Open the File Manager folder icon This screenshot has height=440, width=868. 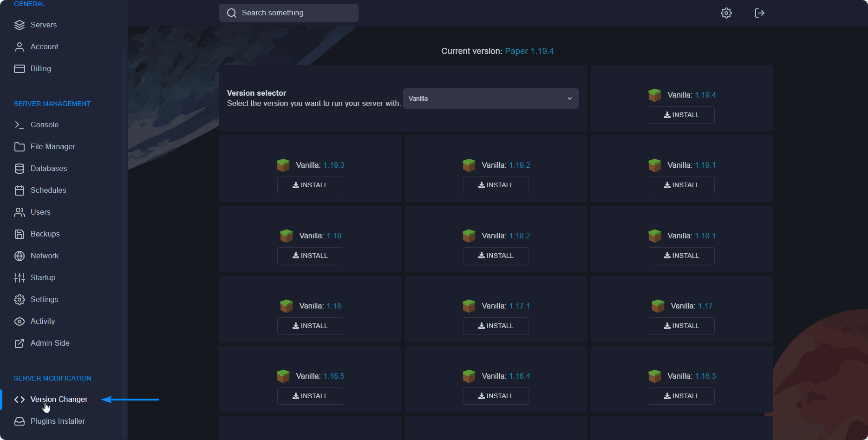pyautogui.click(x=20, y=147)
